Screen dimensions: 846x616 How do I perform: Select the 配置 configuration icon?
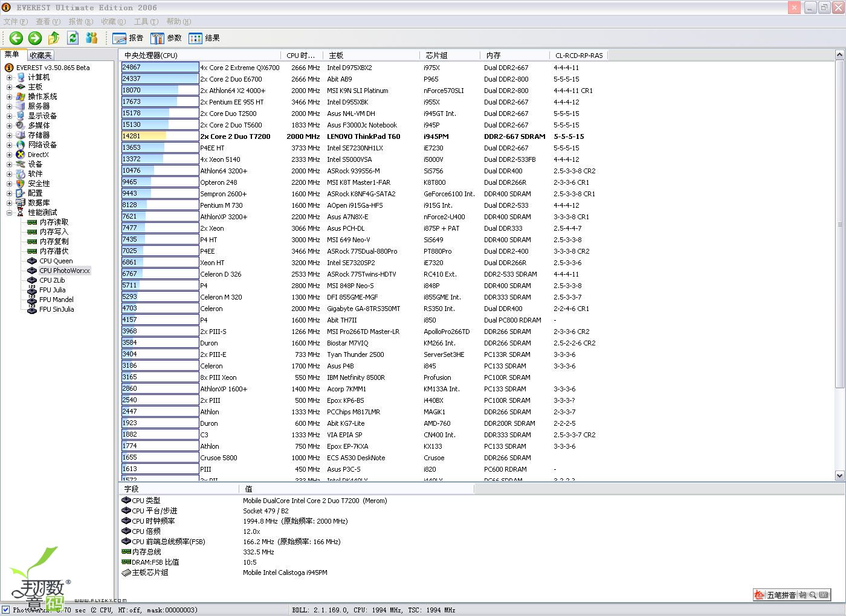pyautogui.click(x=21, y=193)
